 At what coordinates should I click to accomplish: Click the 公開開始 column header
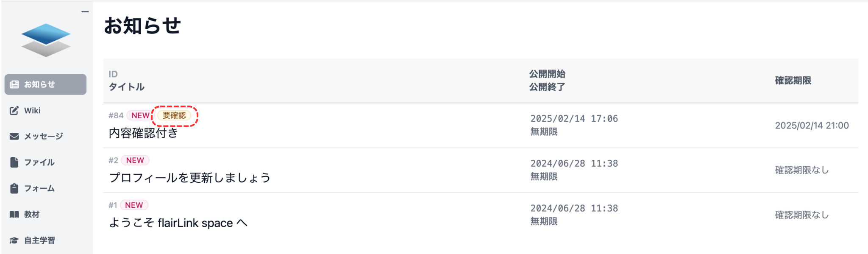[547, 74]
